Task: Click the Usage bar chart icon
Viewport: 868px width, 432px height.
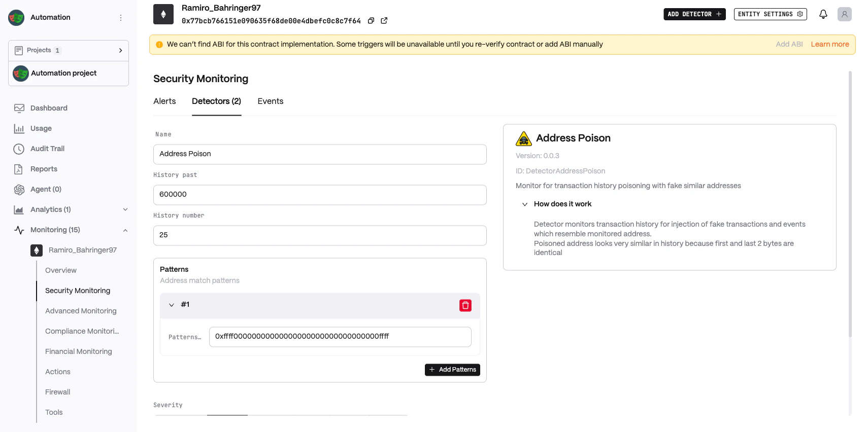Action: (19, 128)
